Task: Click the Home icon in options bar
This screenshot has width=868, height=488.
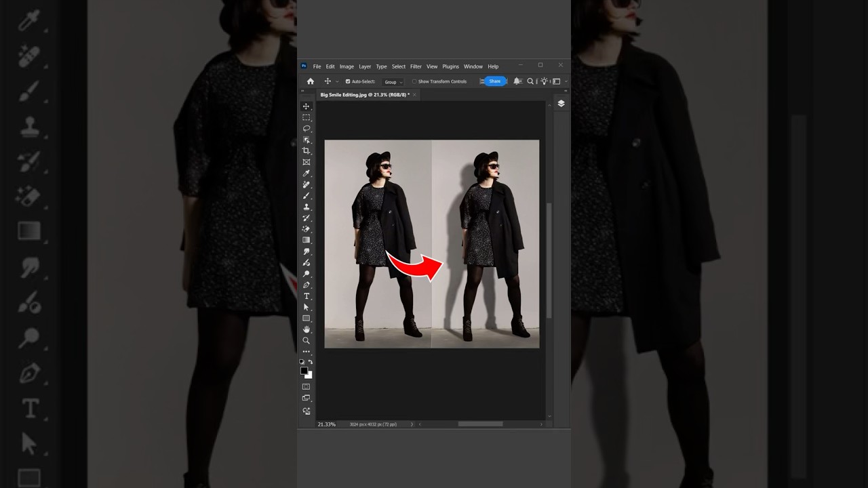Action: (311, 81)
